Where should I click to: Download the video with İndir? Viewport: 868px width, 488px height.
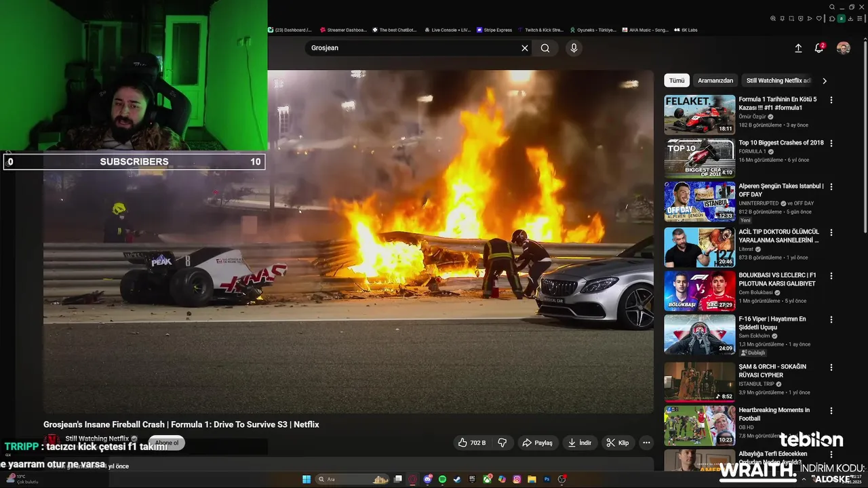579,443
